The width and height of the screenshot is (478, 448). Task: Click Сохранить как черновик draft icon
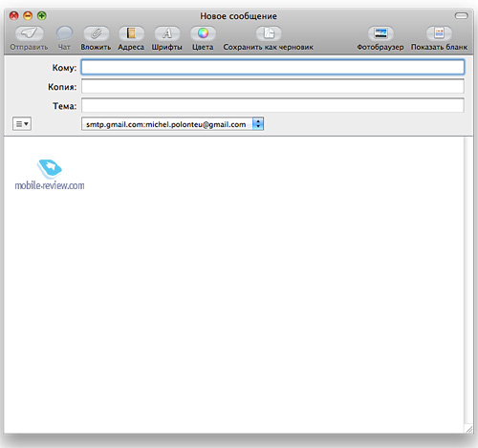(x=269, y=33)
